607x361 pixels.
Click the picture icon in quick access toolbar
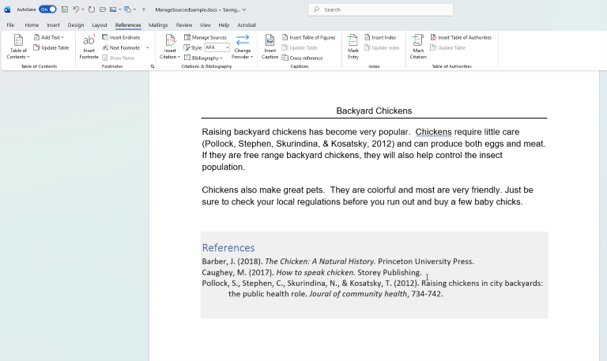tap(113, 9)
